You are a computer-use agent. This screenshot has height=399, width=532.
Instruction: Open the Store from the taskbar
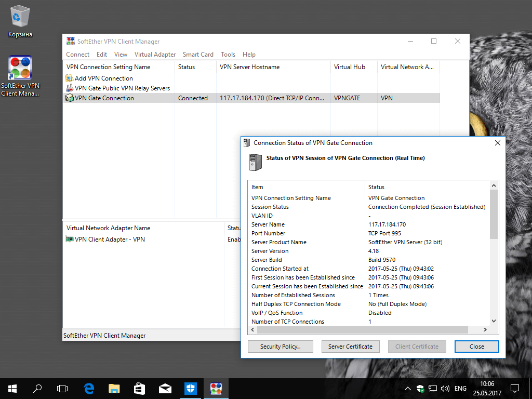coord(140,389)
